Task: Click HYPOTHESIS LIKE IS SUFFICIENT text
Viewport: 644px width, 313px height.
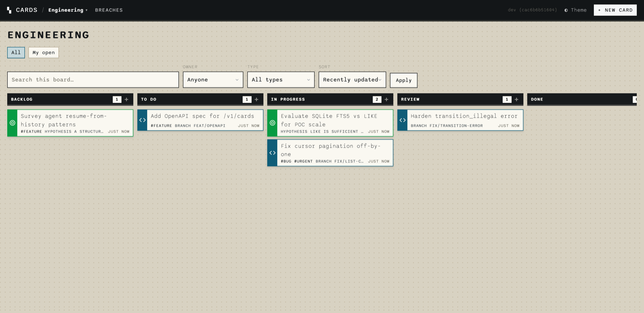Action: (322, 131)
